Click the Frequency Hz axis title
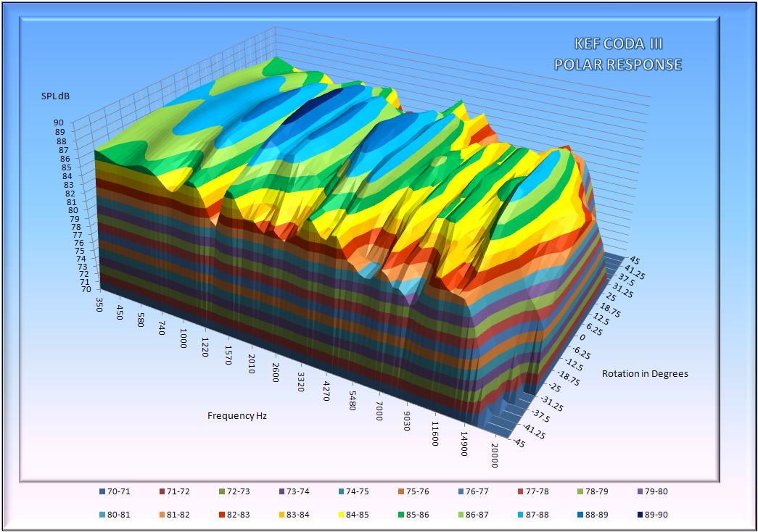The height and width of the screenshot is (532, 758). click(x=237, y=415)
